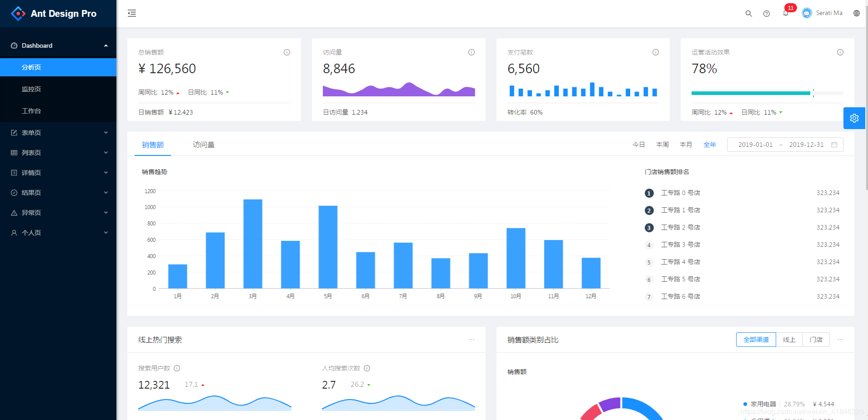The width and height of the screenshot is (868, 420).
Task: Expand the 结果页 sidebar menu
Action: point(58,193)
